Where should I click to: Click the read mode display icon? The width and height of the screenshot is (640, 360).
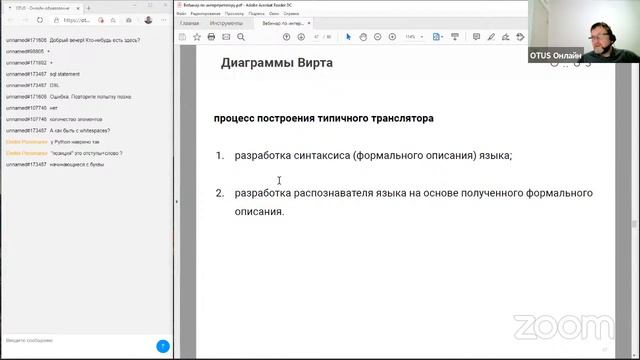pos(455,37)
